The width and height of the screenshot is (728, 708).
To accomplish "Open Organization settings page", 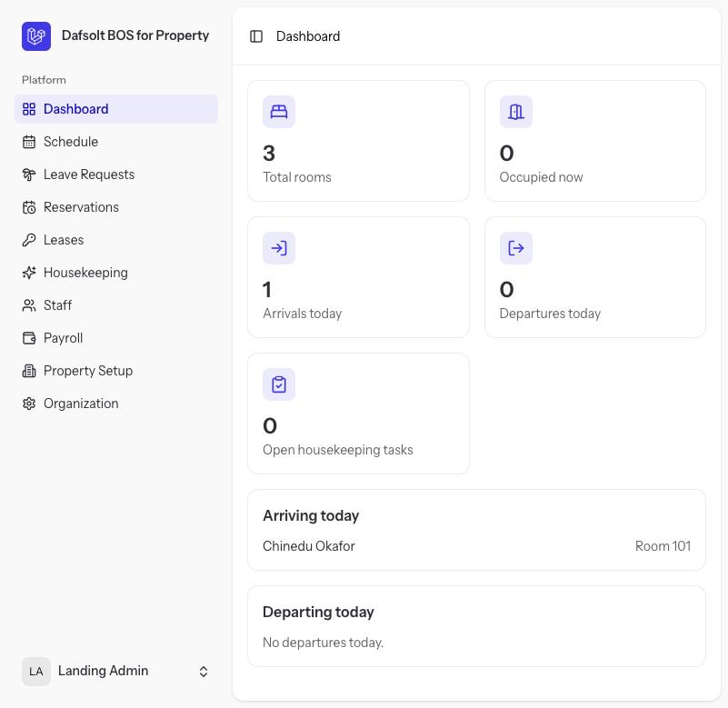I will 116,404.
